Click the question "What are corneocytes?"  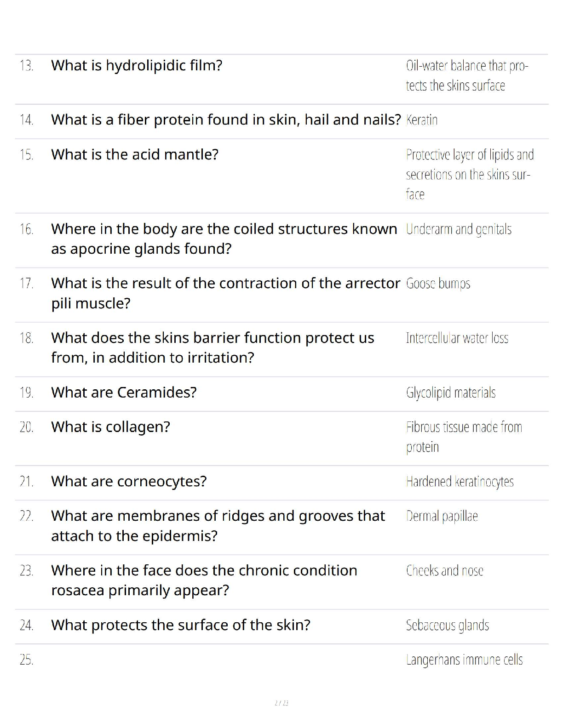(129, 481)
